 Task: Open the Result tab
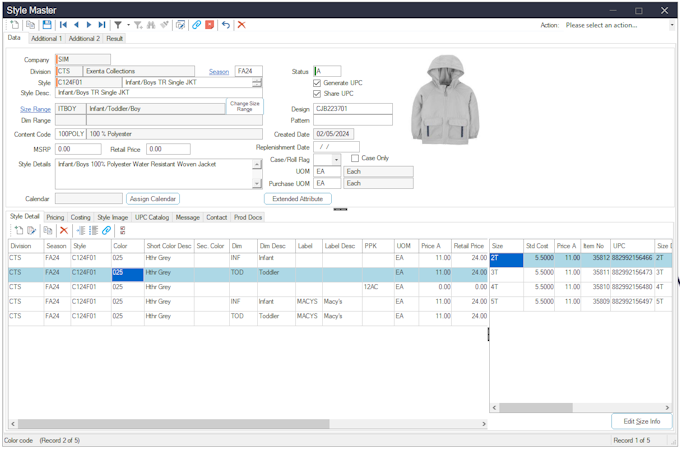[114, 39]
